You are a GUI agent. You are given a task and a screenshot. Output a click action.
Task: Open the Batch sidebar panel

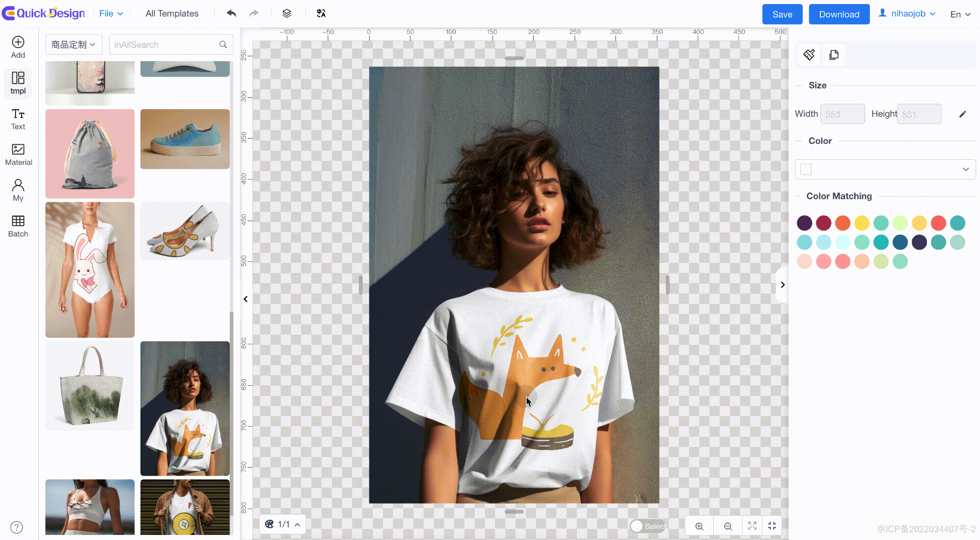[18, 227]
